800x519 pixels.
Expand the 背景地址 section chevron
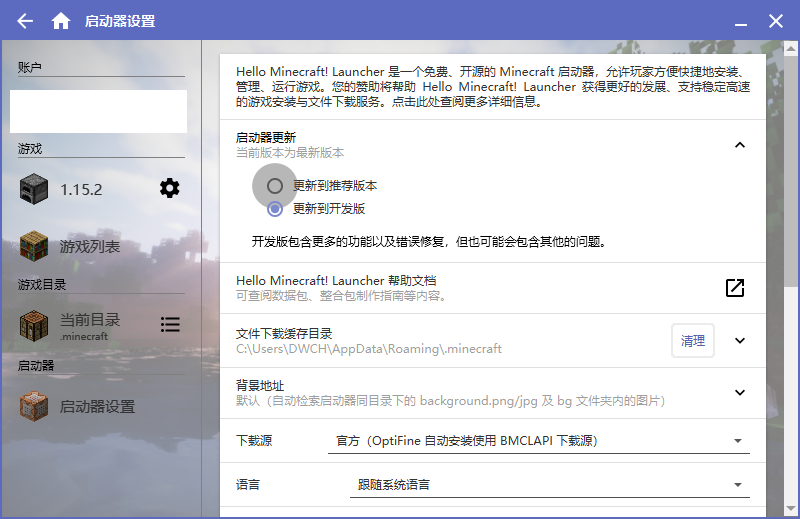[x=740, y=392]
